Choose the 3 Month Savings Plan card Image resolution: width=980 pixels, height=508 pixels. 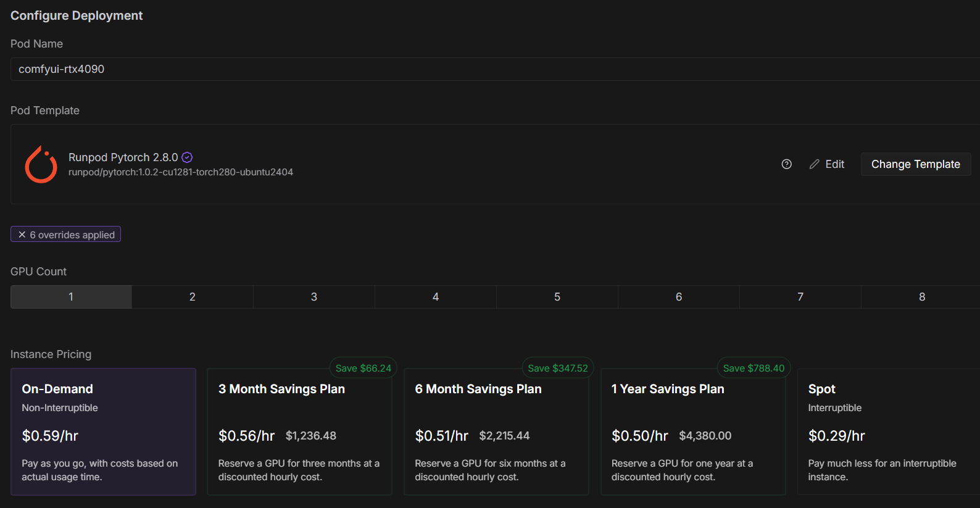tap(299, 431)
